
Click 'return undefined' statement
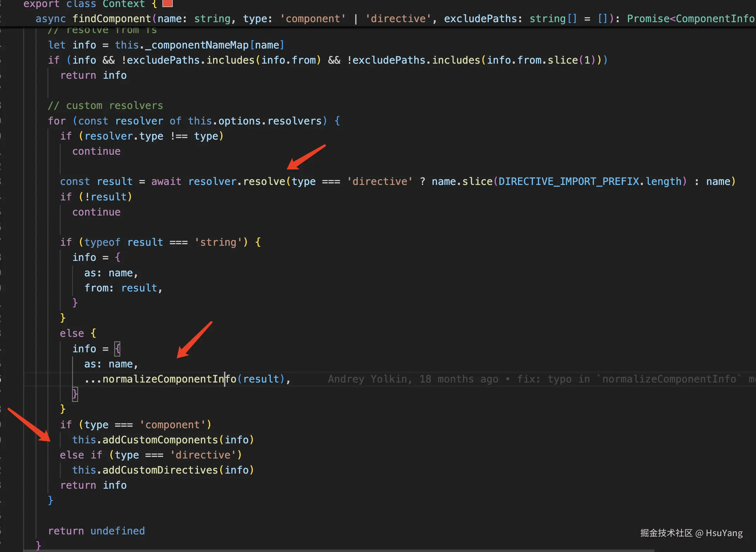96,531
